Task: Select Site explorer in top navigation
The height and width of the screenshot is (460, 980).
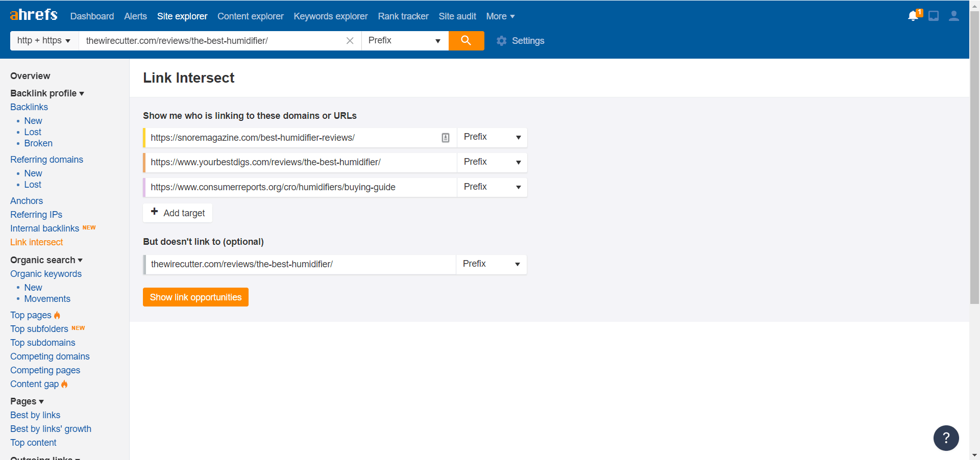Action: coord(182,16)
